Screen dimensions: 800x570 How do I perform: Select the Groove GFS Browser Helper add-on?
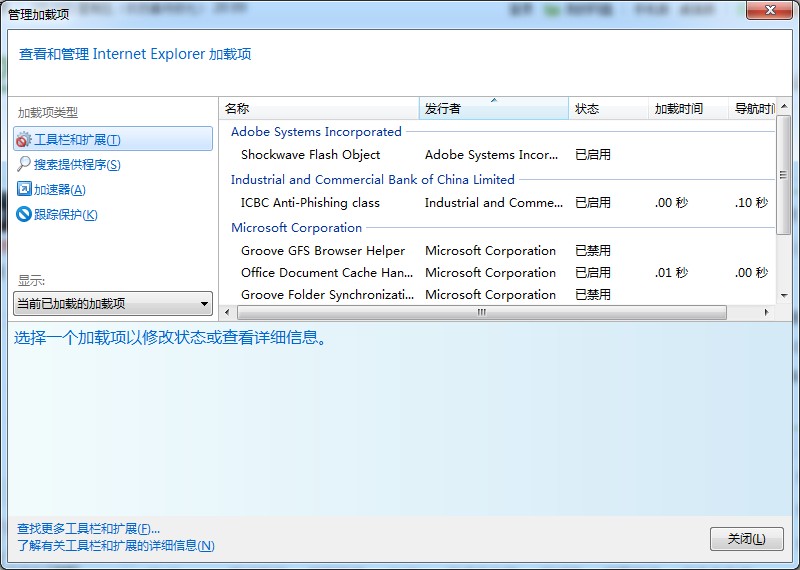click(x=323, y=251)
